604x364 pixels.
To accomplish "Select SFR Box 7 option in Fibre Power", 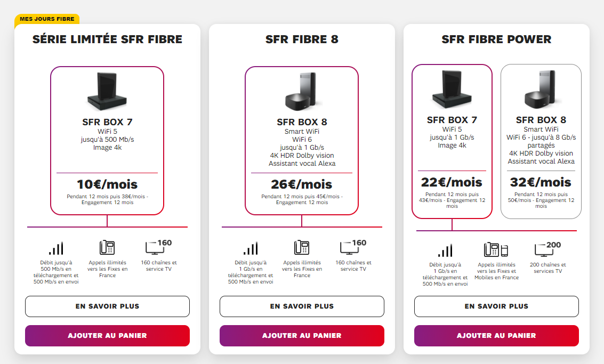I will pyautogui.click(x=452, y=141).
